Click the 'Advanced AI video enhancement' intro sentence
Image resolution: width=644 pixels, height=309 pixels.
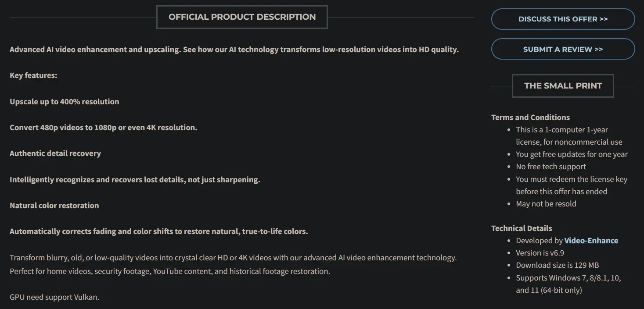(x=234, y=50)
